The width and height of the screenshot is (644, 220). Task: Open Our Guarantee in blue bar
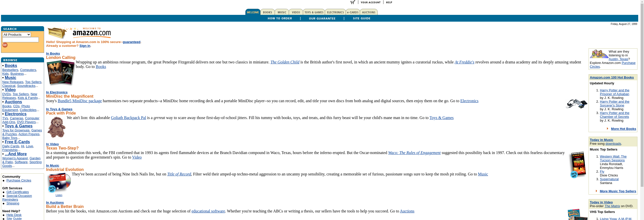(x=322, y=18)
